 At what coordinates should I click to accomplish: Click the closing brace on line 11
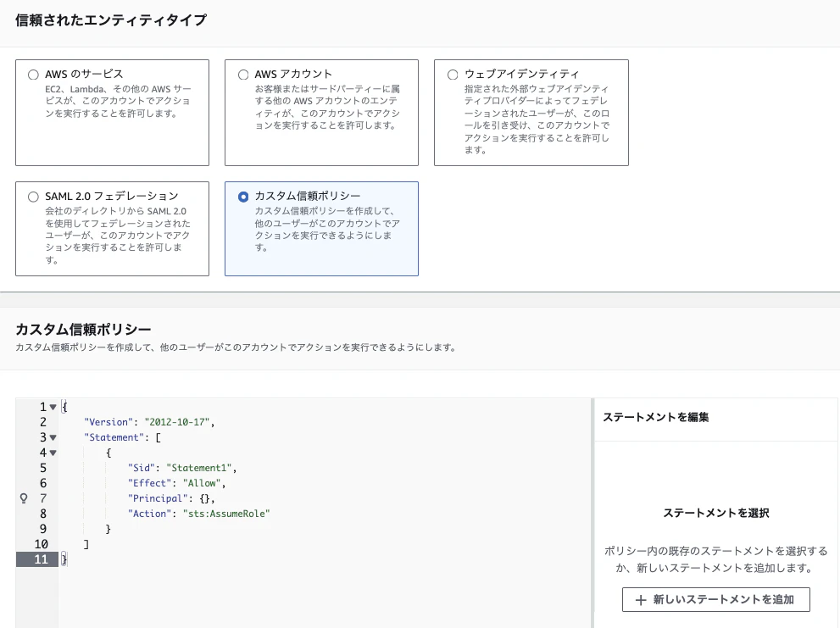[x=64, y=559]
